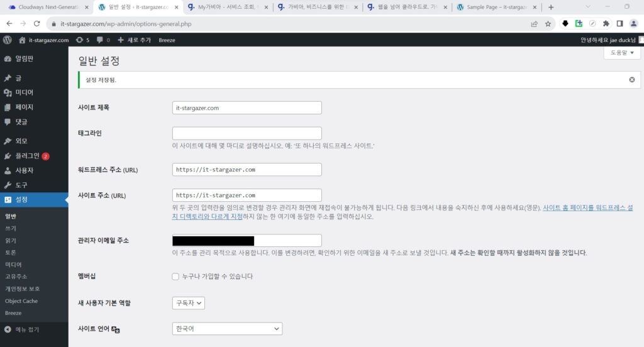Open 외모 appearance menu
Viewport: 644px width, 347px height.
(x=34, y=141)
